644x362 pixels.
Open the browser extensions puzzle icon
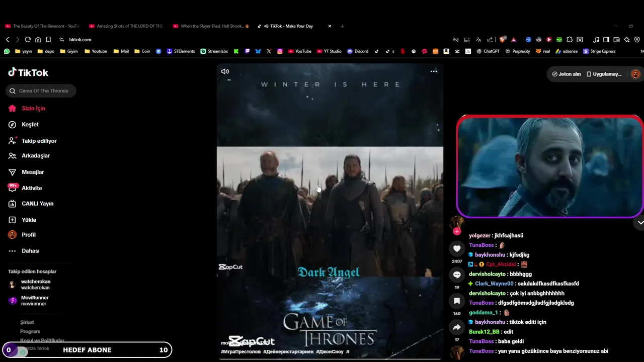(x=570, y=40)
